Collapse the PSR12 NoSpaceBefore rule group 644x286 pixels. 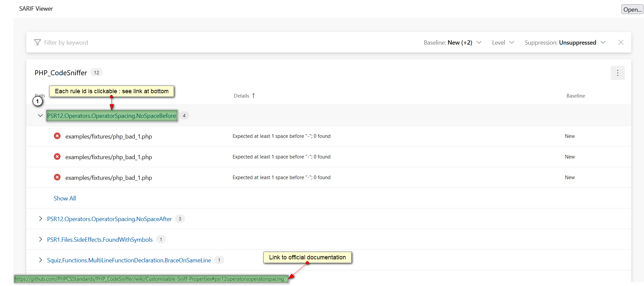pos(40,116)
